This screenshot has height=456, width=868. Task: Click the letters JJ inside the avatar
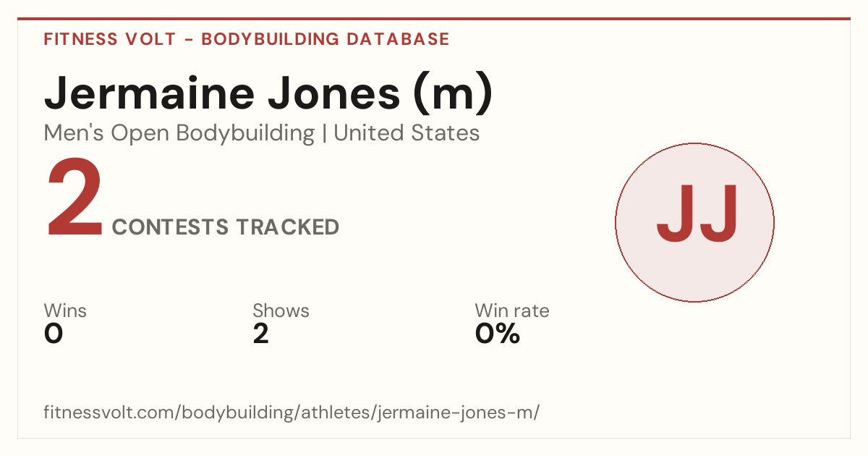pyautogui.click(x=697, y=214)
